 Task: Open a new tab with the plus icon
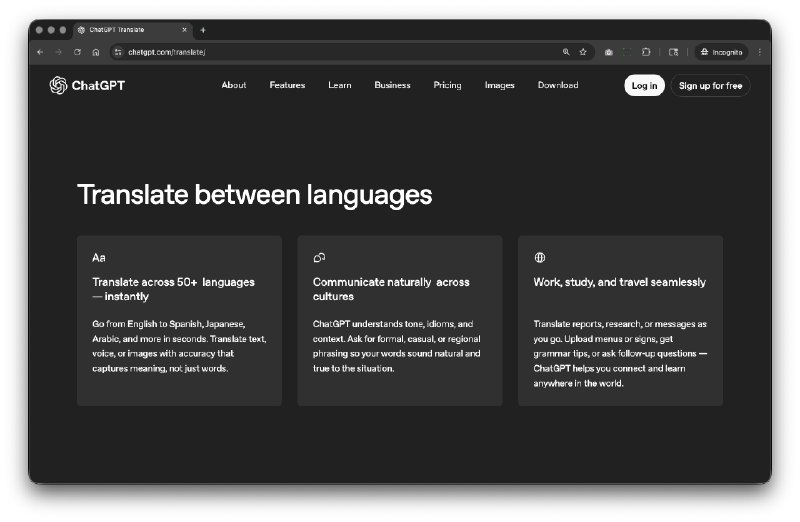(203, 30)
